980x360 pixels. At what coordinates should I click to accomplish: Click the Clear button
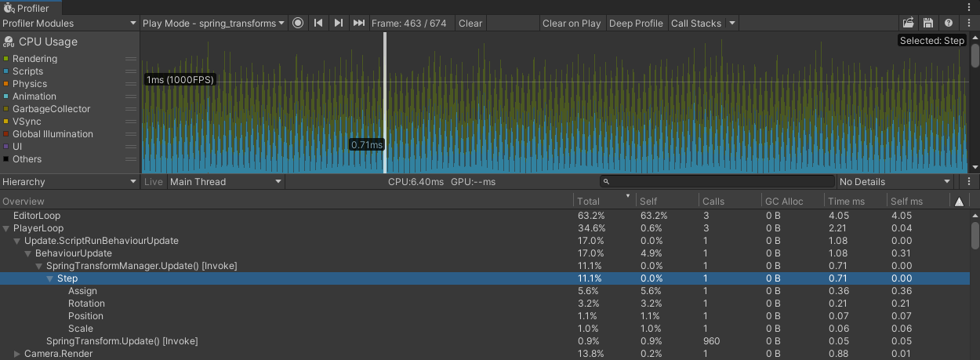(x=470, y=24)
